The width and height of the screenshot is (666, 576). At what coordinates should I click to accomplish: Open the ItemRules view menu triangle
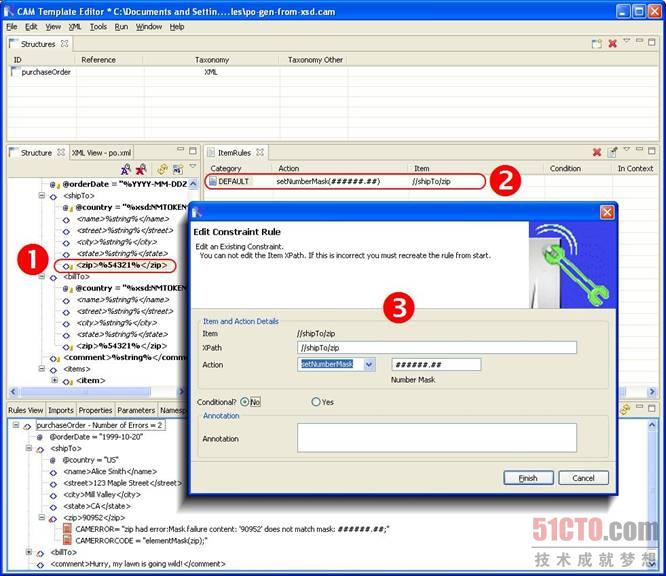(626, 149)
